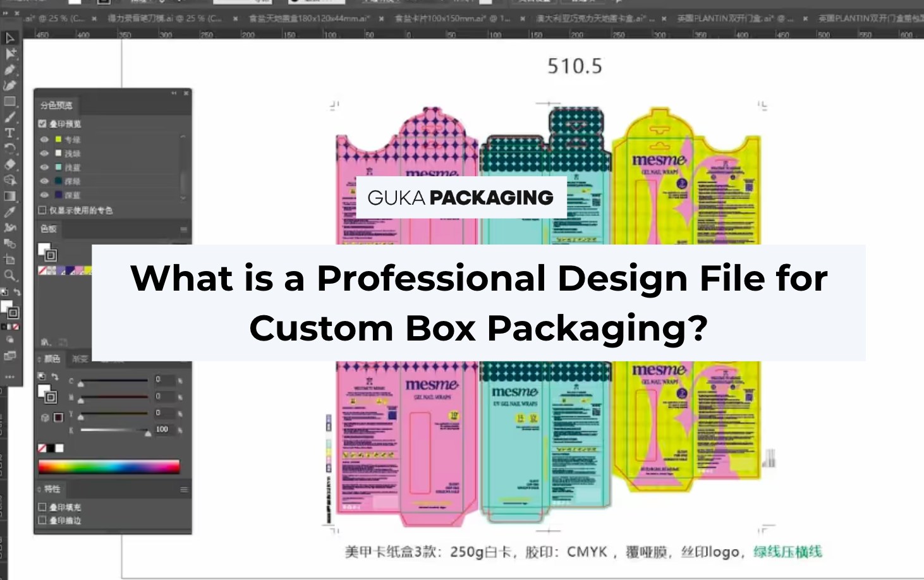924x580 pixels.
Task: Open Edit Toolbar three-dots button
Action: click(x=10, y=377)
